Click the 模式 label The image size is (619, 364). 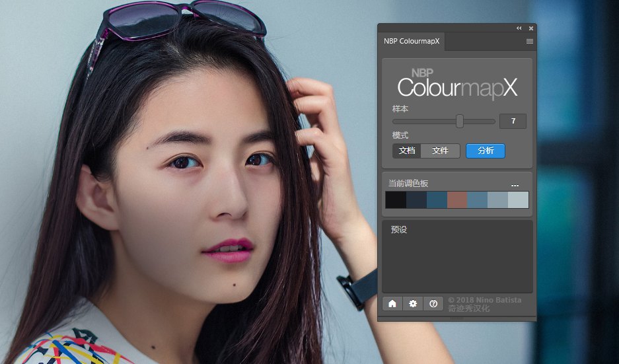(x=400, y=135)
